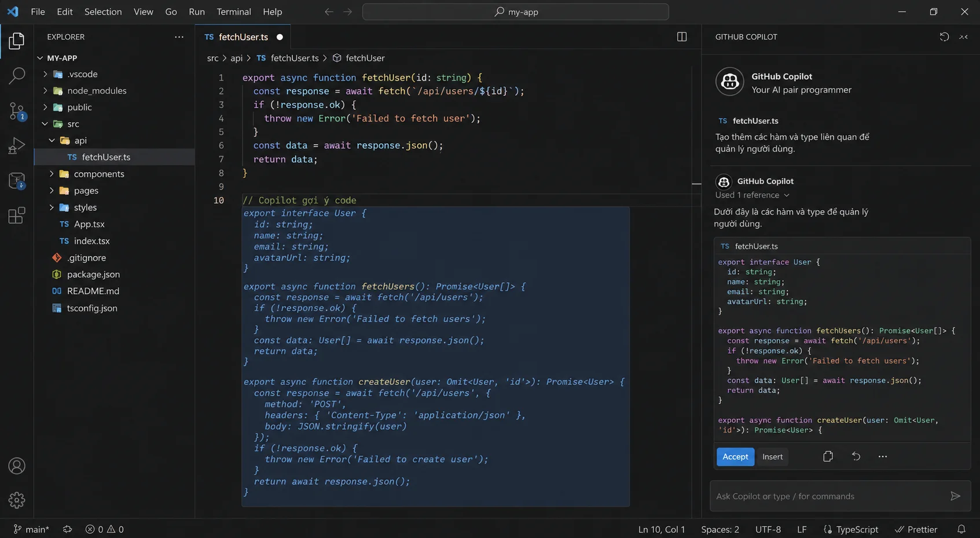Screen dimensions: 980x538
Task: Go back with the left arrow
Action: [x=329, y=12]
